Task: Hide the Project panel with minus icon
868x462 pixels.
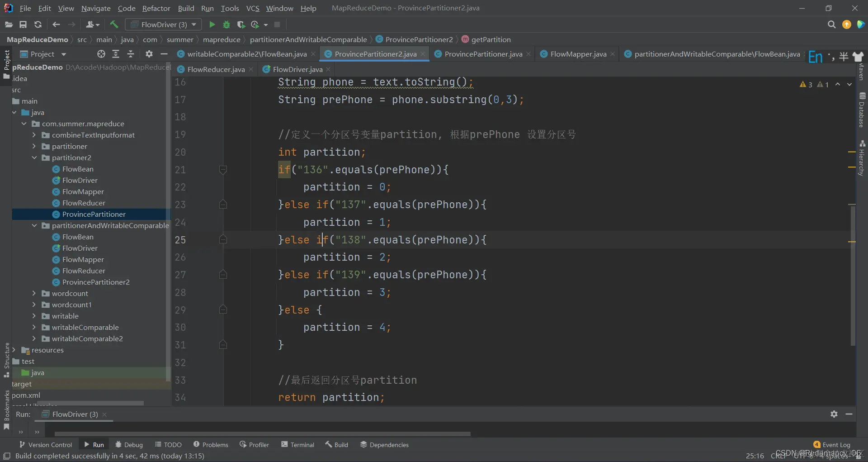Action: pyautogui.click(x=164, y=54)
